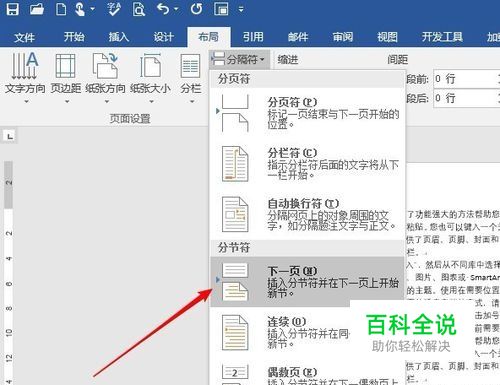500x385 pixels.
Task: Choose 自动换行符(T) text wrapping break
Action: (307, 214)
